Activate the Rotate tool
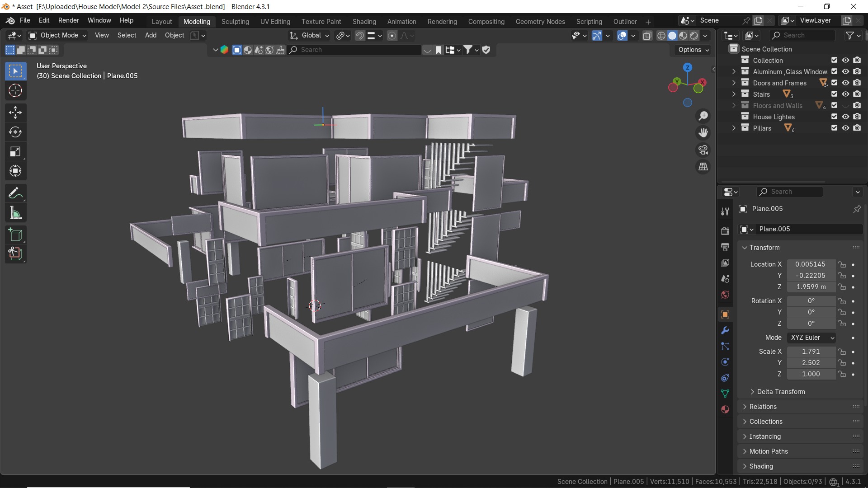The width and height of the screenshot is (868, 488). point(15,132)
